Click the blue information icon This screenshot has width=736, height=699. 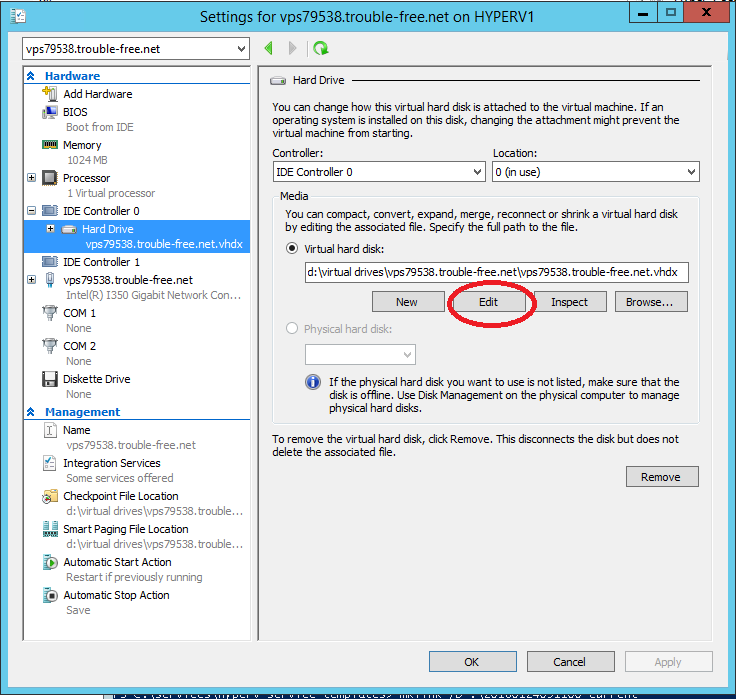point(313,382)
